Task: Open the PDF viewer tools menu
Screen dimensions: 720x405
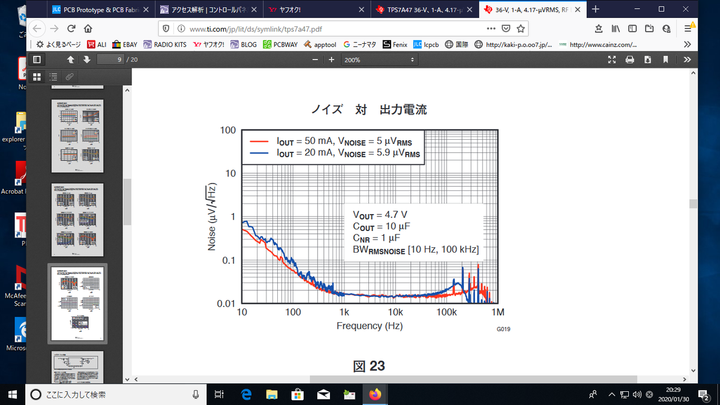Action: tap(685, 60)
